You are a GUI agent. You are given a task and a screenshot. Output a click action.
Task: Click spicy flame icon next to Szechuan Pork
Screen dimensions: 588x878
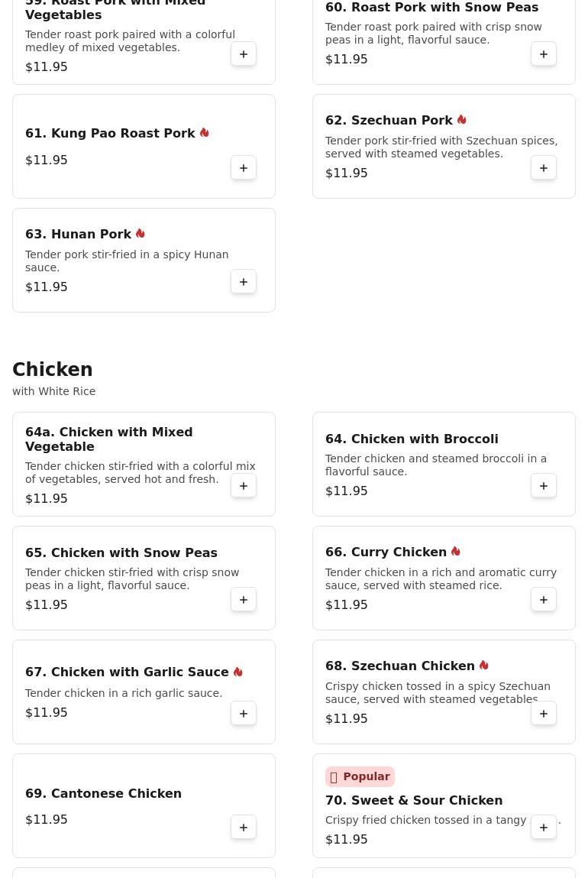pyautogui.click(x=462, y=120)
